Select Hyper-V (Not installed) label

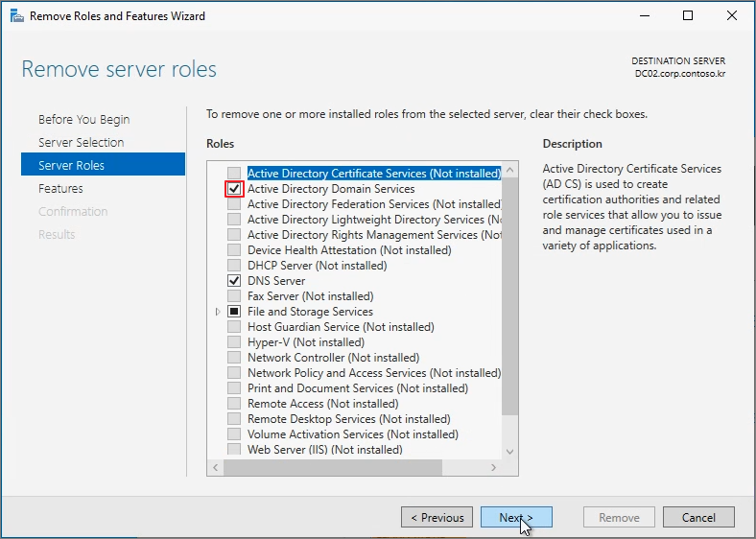coord(306,342)
